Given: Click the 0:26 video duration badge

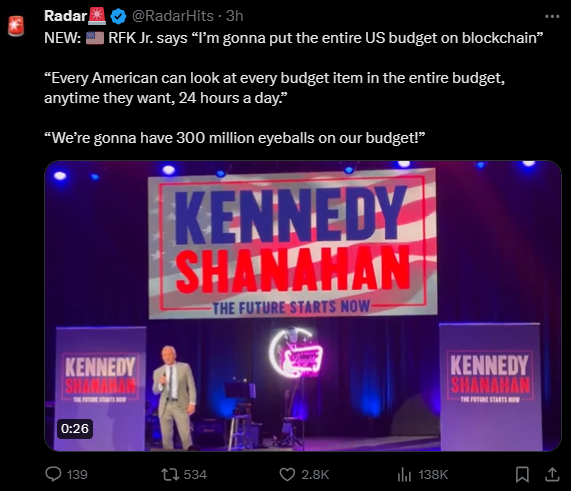Looking at the screenshot, I should click(x=75, y=429).
